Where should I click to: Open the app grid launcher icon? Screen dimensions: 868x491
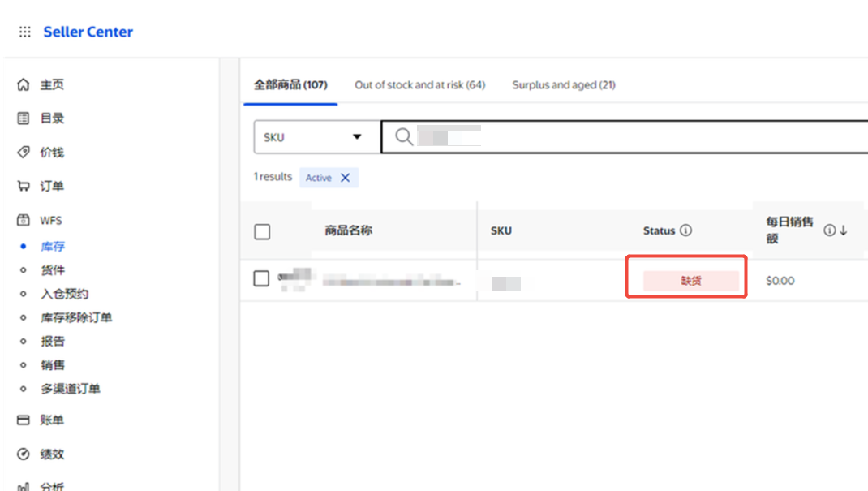[24, 32]
